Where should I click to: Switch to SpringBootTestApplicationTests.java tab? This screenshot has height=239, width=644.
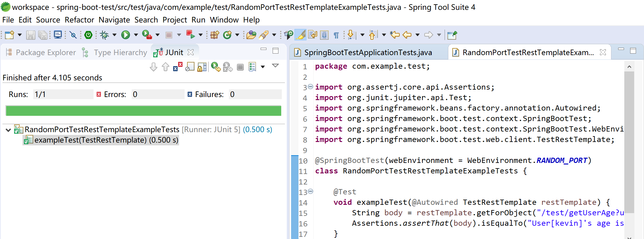368,53
